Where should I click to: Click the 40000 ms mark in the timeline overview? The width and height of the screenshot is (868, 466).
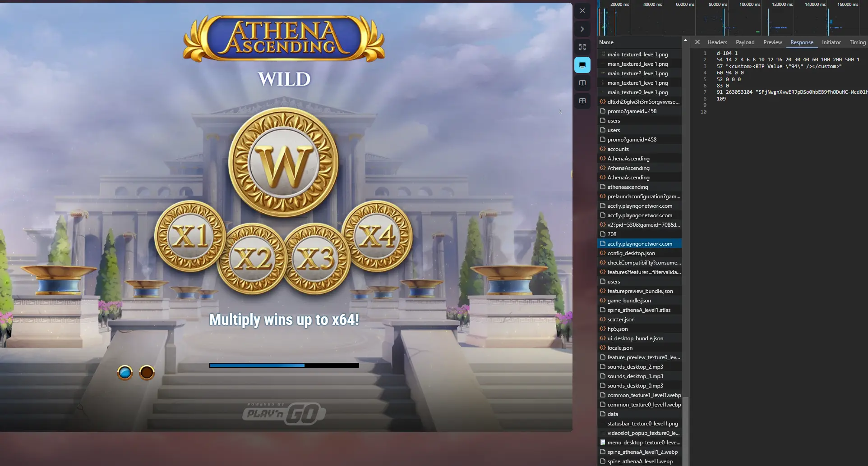click(652, 4)
